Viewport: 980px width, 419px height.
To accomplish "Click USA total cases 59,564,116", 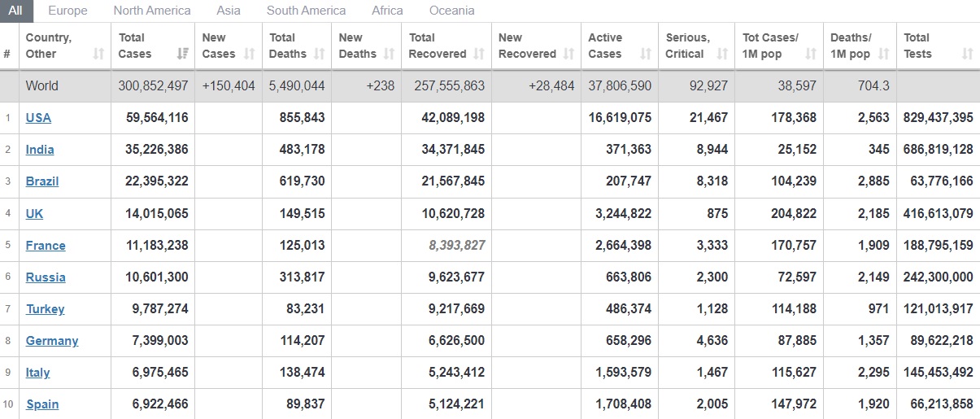I will coord(157,117).
